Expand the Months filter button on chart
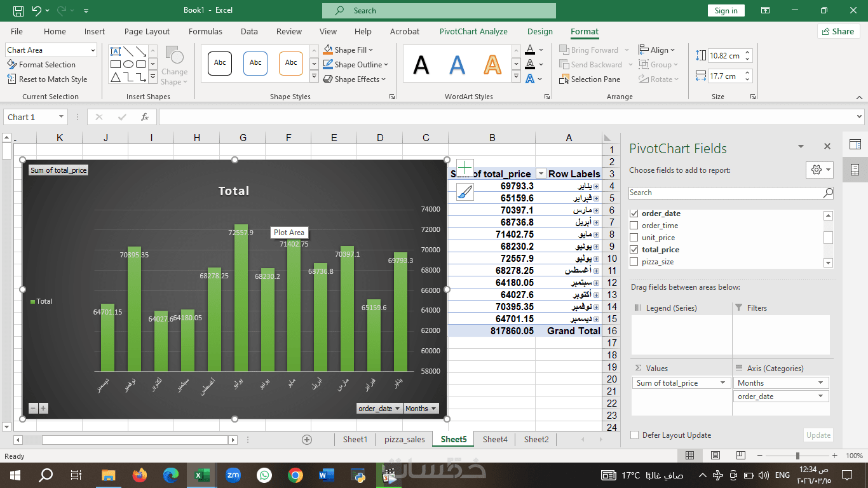 [421, 409]
